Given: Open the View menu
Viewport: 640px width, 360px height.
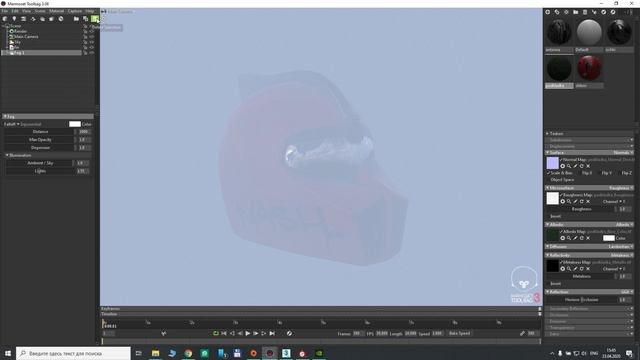Looking at the screenshot, I should coord(27,11).
